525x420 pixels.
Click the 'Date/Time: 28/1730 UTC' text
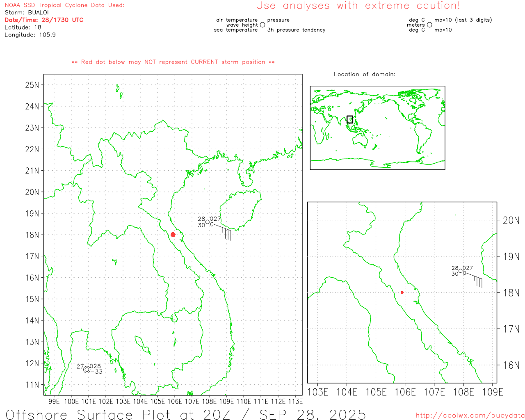[44, 20]
